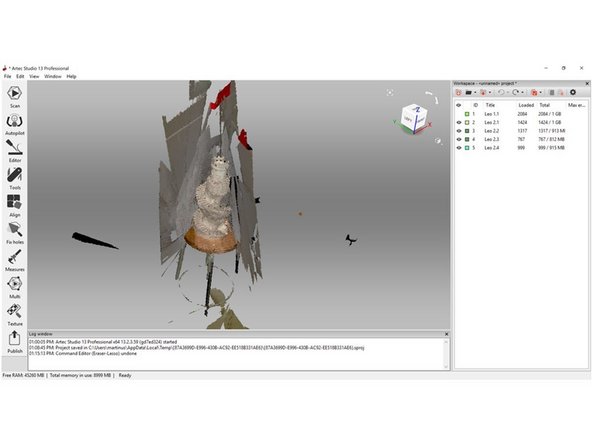Click the Log window scrollbar
The height and width of the screenshot is (444, 592).
pos(446,354)
